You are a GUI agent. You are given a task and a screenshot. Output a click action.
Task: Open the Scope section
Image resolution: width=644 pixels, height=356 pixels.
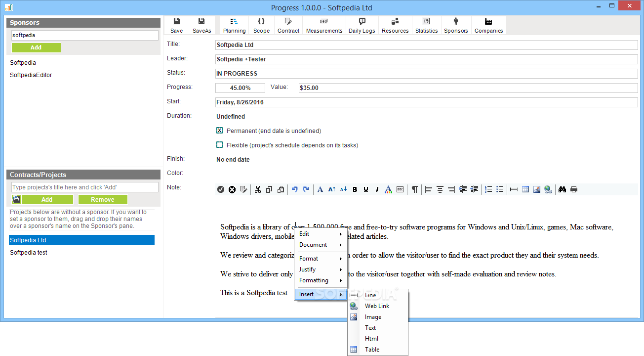[261, 25]
